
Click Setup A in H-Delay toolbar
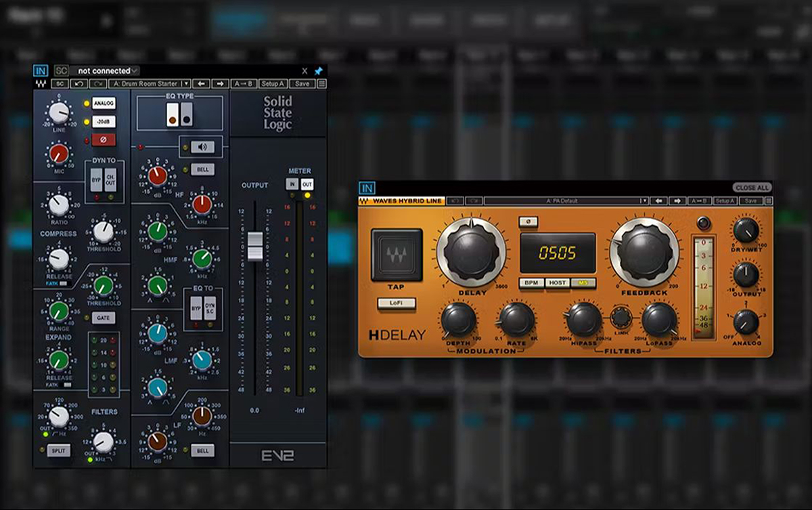(x=725, y=200)
